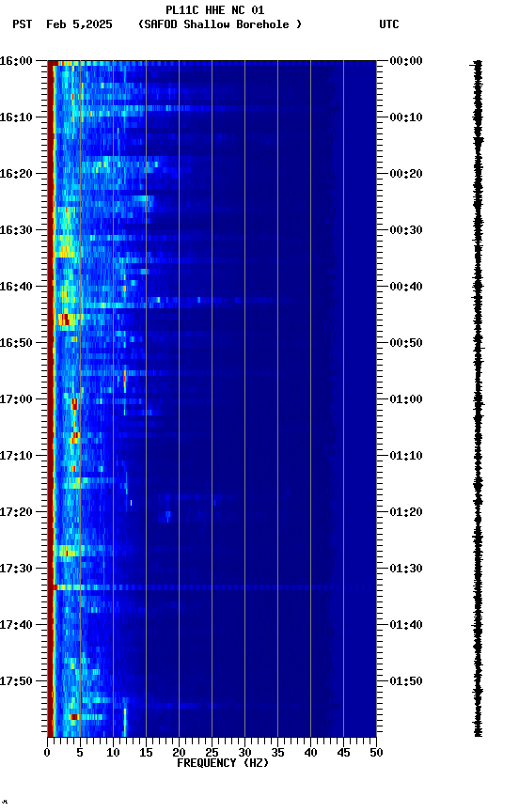Image resolution: width=519 pixels, height=812 pixels.
Task: Click the 20 Hz frequency tick label
Action: (x=179, y=754)
